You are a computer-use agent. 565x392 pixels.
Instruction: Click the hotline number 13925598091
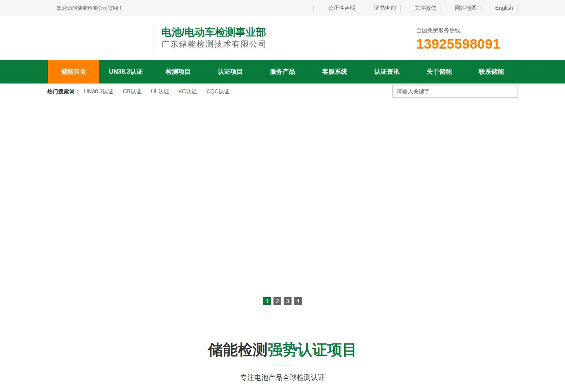[458, 44]
